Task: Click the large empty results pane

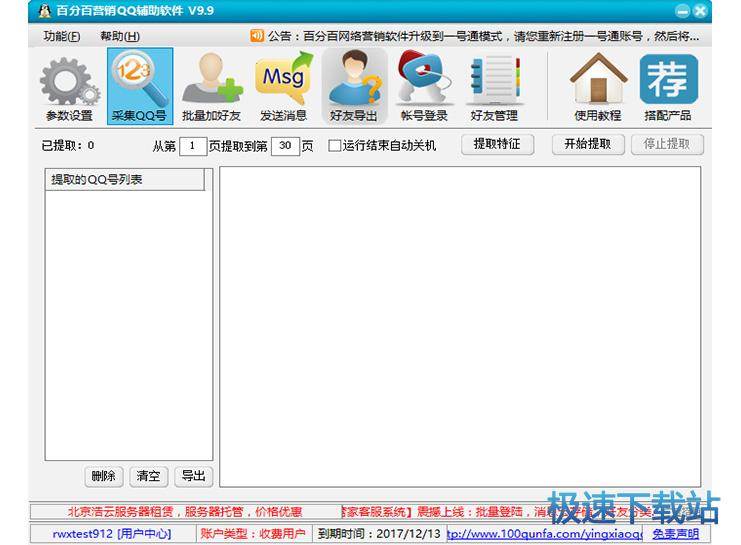Action: 460,326
